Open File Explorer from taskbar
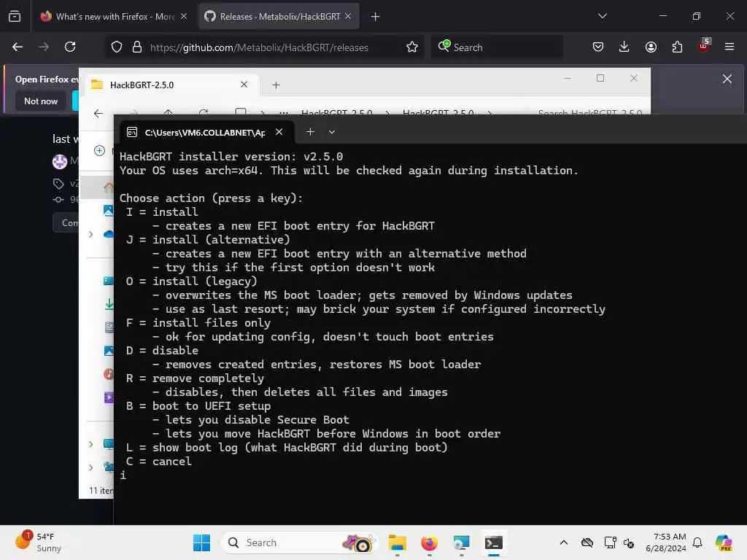747x560 pixels. click(x=397, y=542)
